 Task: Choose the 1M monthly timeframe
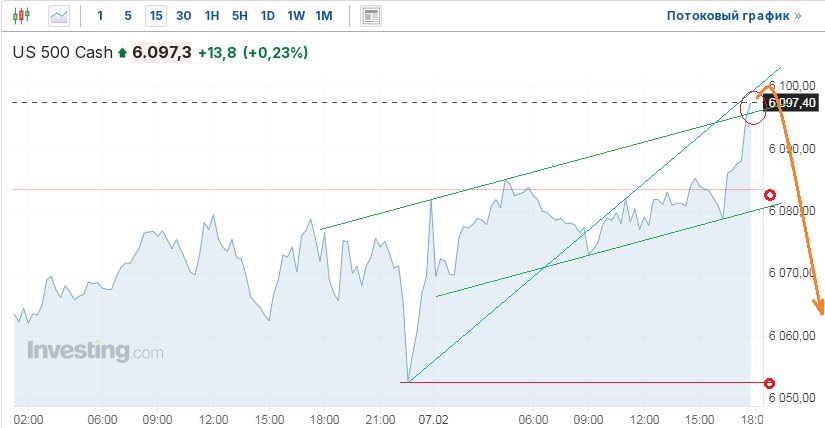coord(324,16)
